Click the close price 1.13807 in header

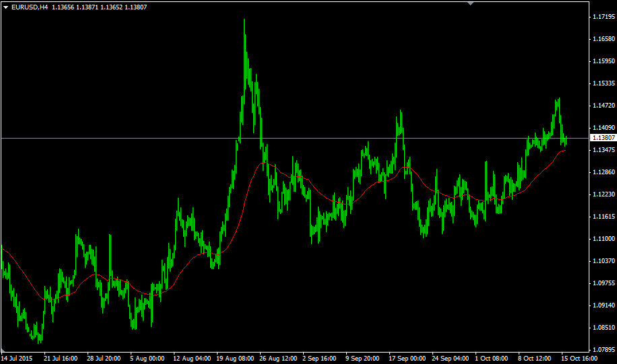tap(136, 7)
